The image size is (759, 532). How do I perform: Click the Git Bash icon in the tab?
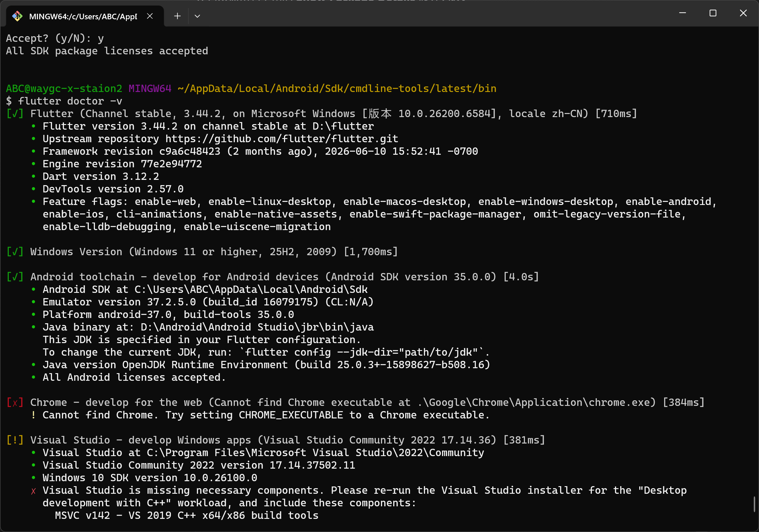pos(17,16)
